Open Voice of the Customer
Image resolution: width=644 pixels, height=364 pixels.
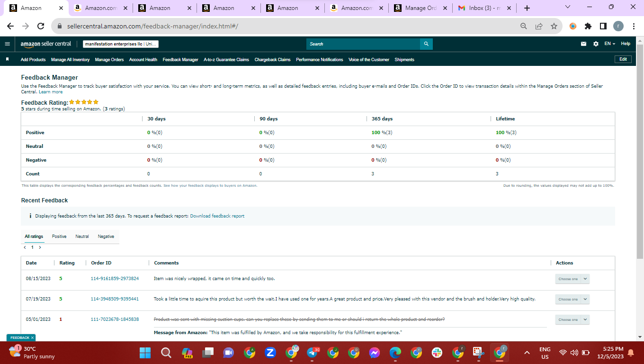(x=369, y=60)
